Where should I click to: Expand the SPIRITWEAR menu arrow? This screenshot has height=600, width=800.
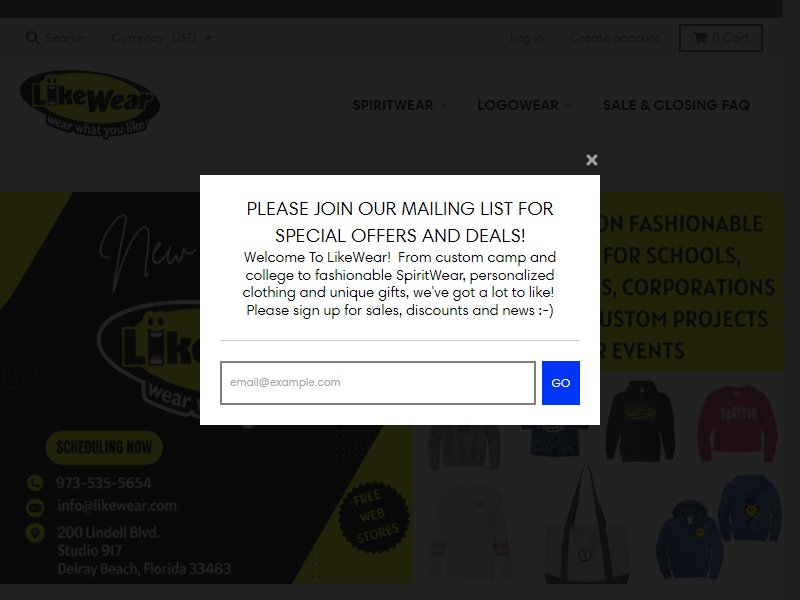click(x=443, y=106)
